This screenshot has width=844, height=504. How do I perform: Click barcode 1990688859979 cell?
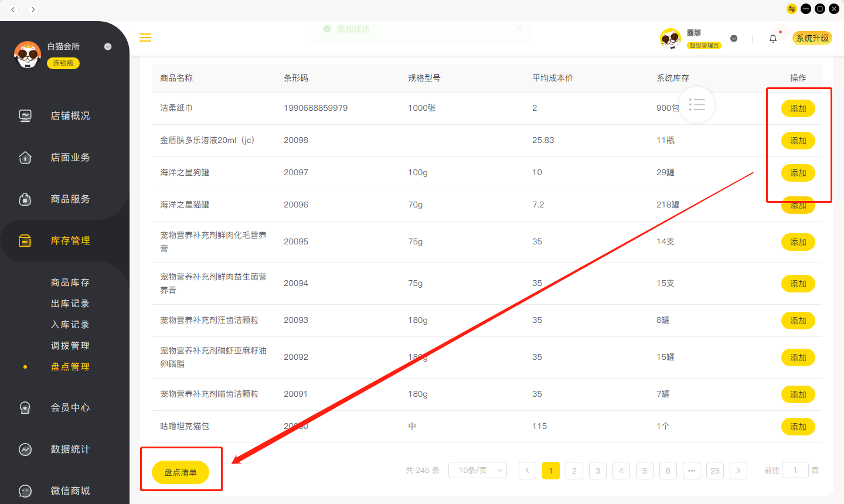(316, 108)
